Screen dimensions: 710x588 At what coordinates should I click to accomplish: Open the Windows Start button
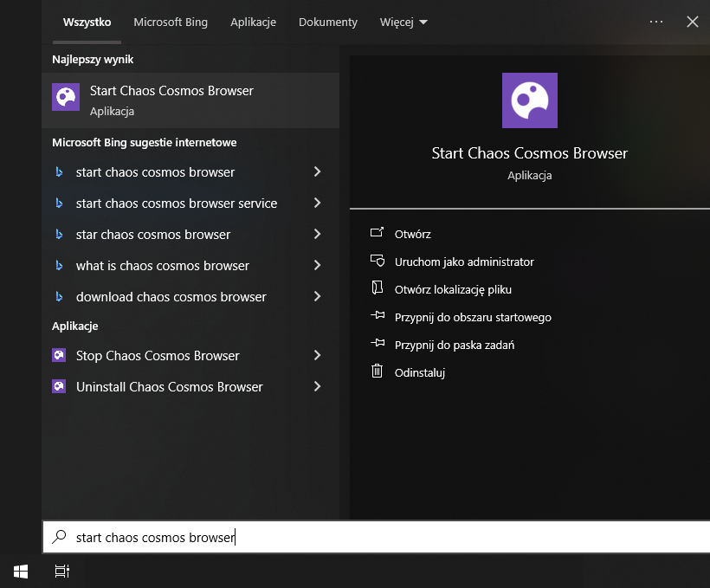[x=21, y=572]
